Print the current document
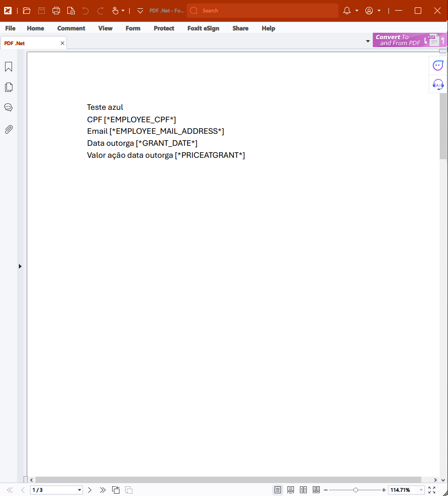448x496 pixels. click(56, 10)
